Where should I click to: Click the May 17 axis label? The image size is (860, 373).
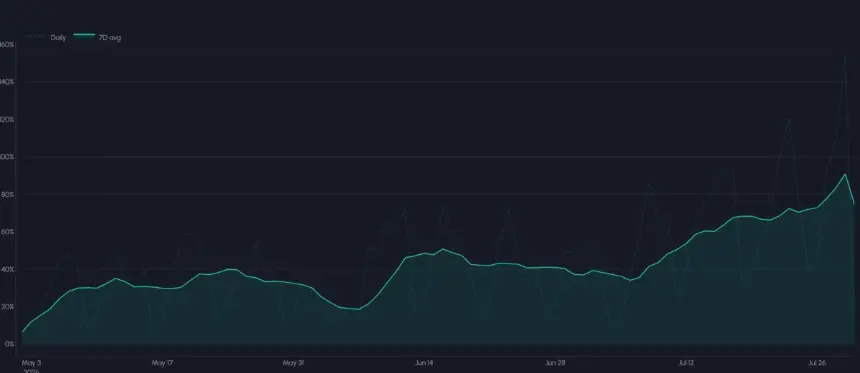(x=162, y=363)
